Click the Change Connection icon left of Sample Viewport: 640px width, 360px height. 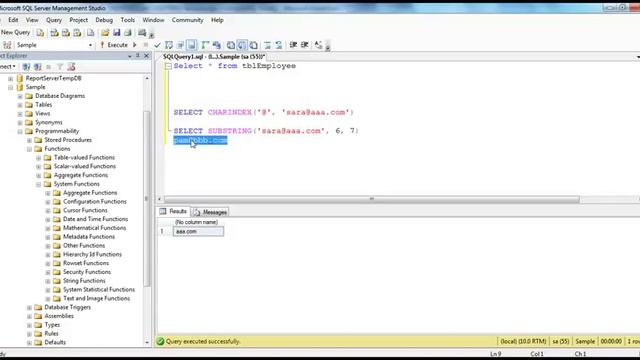[x=7, y=45]
